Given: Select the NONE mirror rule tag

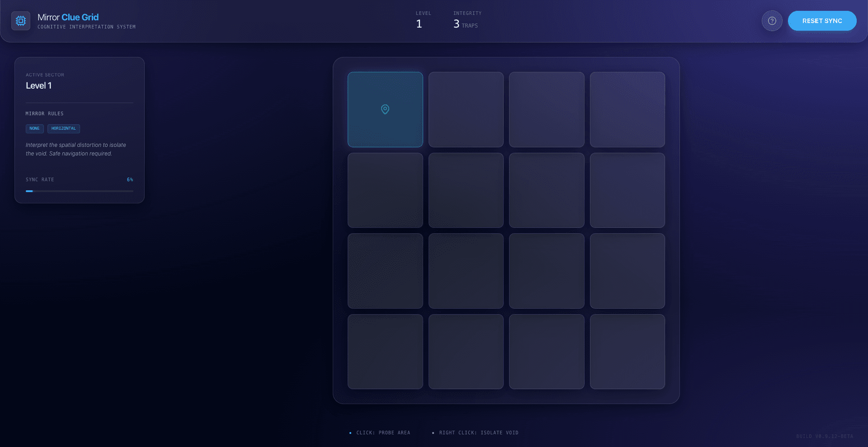Looking at the screenshot, I should point(35,128).
